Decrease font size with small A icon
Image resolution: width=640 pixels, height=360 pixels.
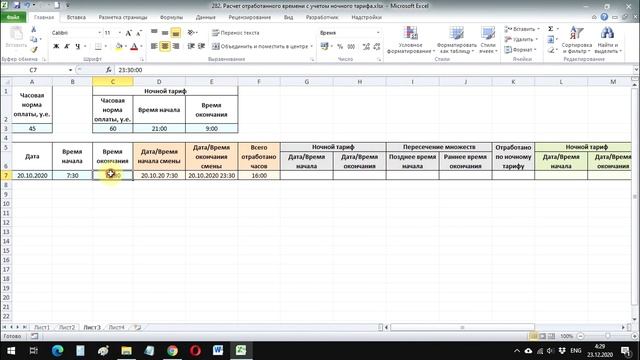pyautogui.click(x=139, y=33)
